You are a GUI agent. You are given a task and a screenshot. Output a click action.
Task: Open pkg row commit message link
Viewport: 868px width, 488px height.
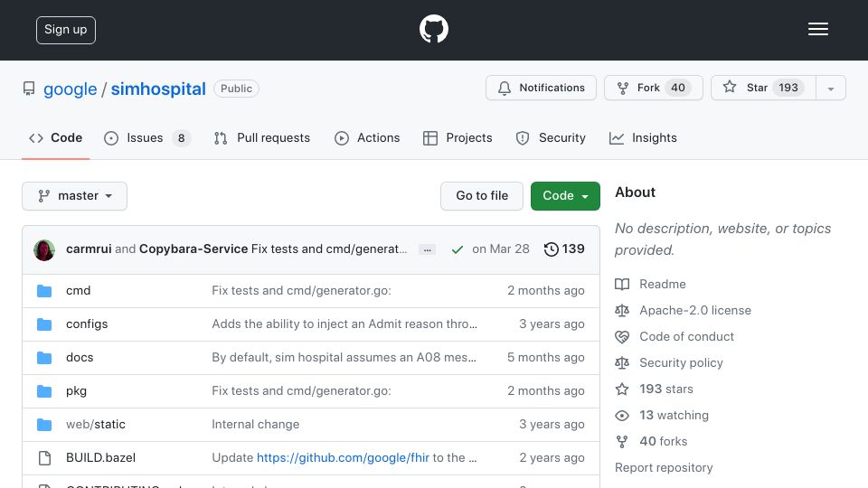(x=301, y=390)
